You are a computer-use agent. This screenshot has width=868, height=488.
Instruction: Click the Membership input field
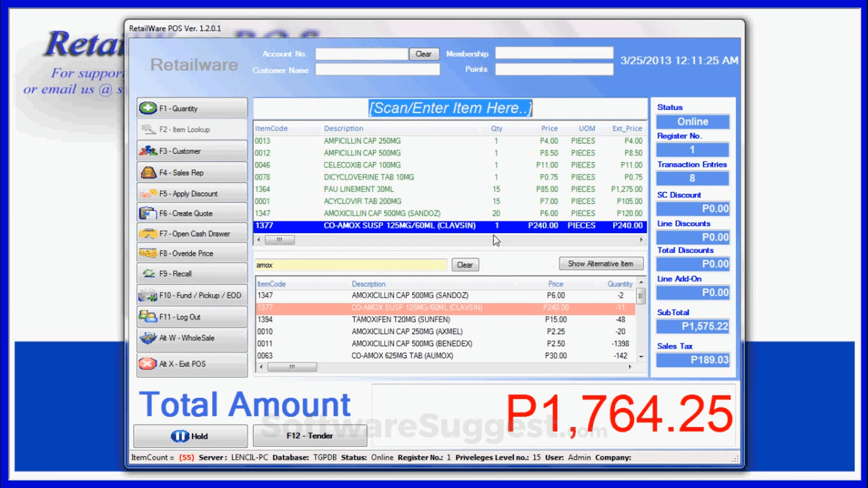[554, 53]
